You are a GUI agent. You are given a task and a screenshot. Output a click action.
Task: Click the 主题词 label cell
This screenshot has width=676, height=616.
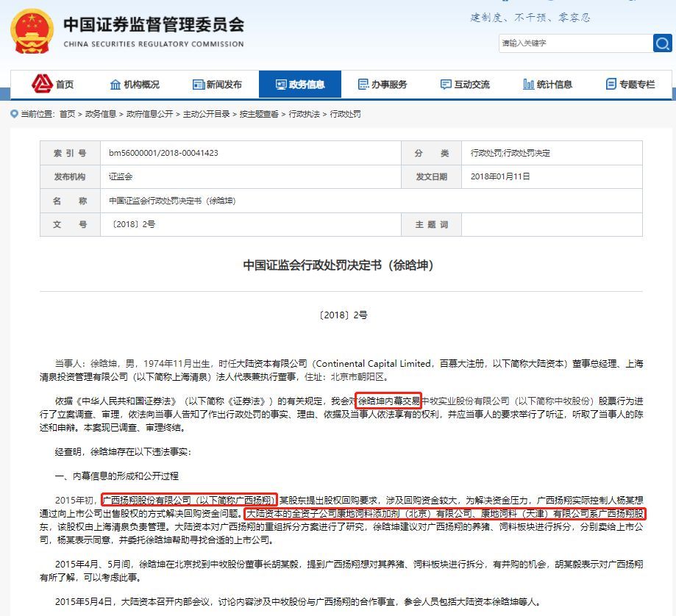[432, 224]
